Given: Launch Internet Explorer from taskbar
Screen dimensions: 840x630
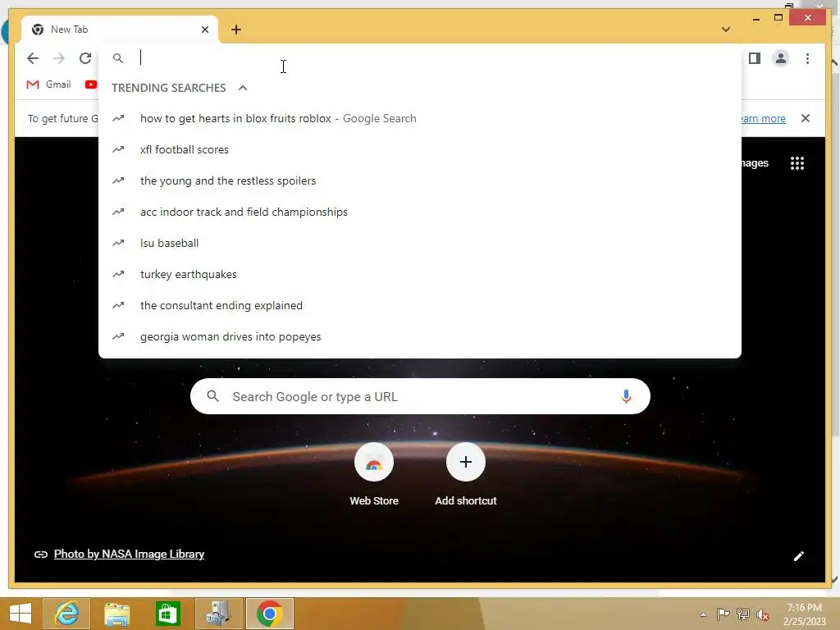Looking at the screenshot, I should (x=66, y=614).
